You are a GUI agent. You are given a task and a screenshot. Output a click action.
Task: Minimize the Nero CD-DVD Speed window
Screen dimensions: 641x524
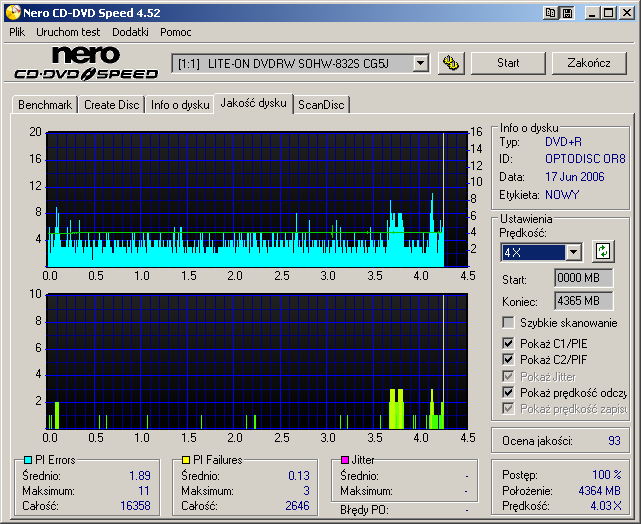592,13
